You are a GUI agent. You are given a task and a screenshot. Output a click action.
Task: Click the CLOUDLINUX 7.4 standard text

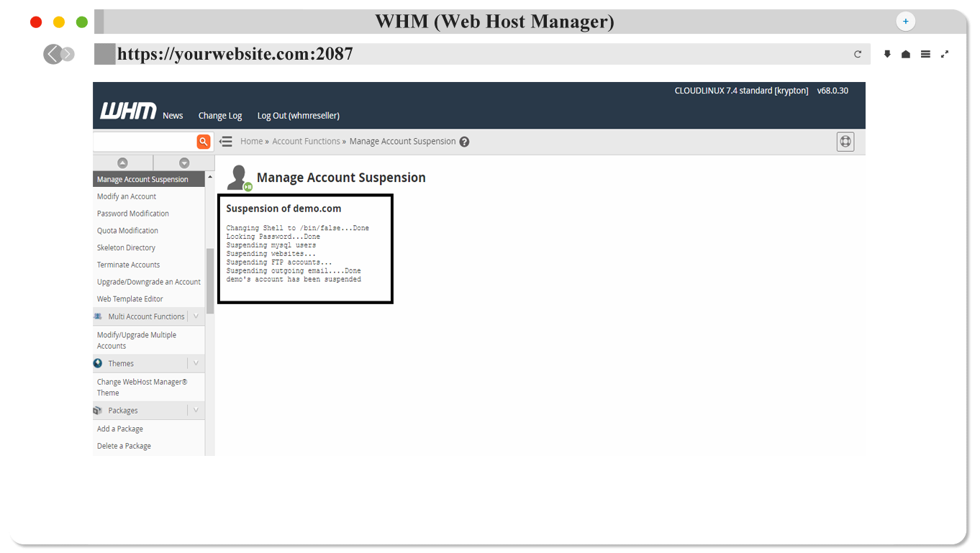click(x=741, y=91)
